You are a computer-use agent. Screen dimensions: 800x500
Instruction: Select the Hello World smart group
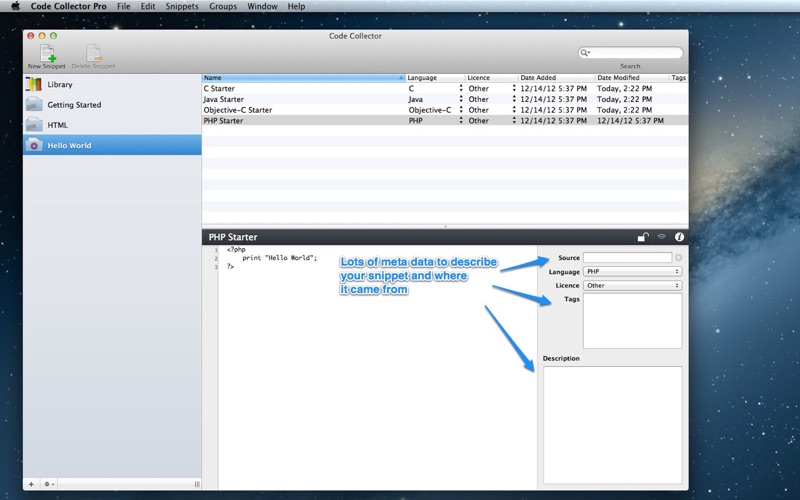click(x=112, y=145)
